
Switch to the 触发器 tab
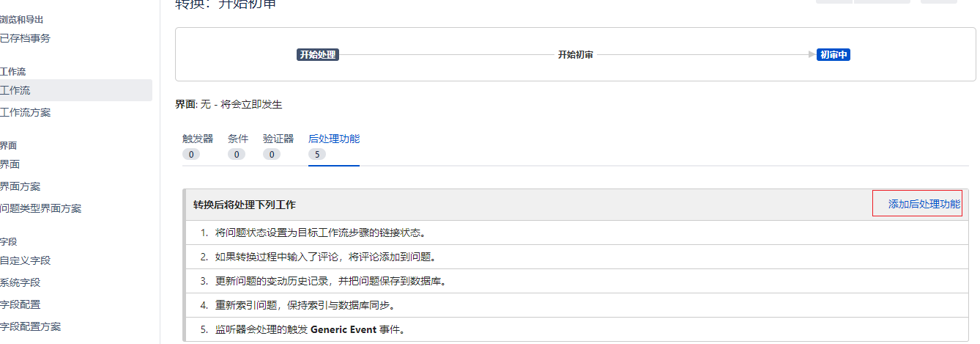tap(198, 139)
